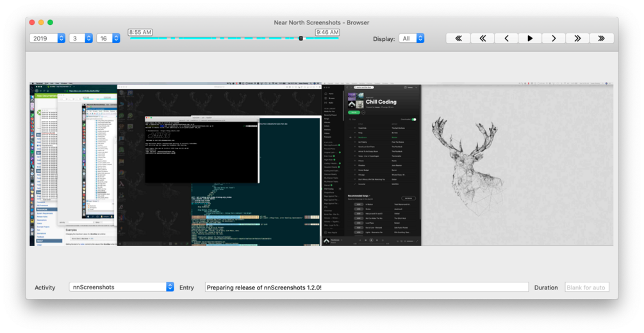Click the 9:46 AM end time marker
Viewport: 644px width, 333px height.
click(x=327, y=32)
